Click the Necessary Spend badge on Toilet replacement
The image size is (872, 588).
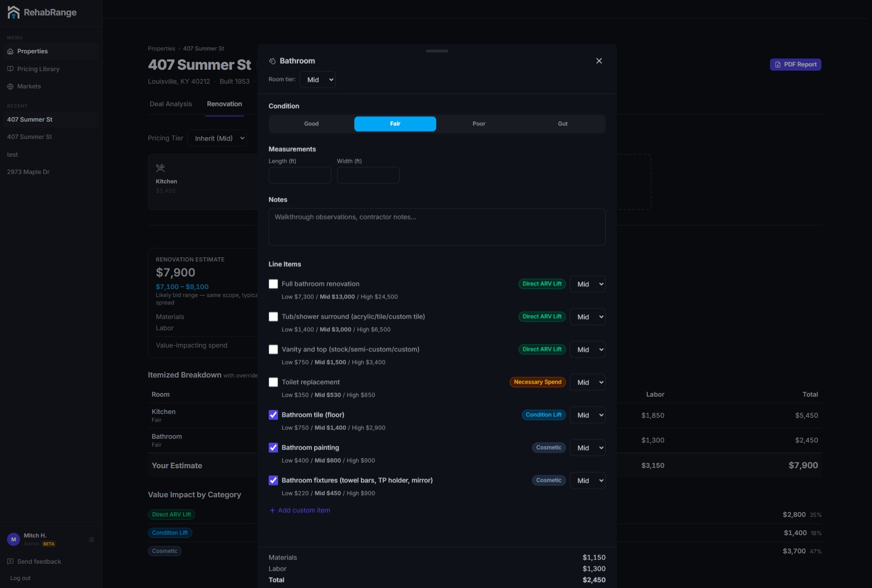click(x=538, y=382)
